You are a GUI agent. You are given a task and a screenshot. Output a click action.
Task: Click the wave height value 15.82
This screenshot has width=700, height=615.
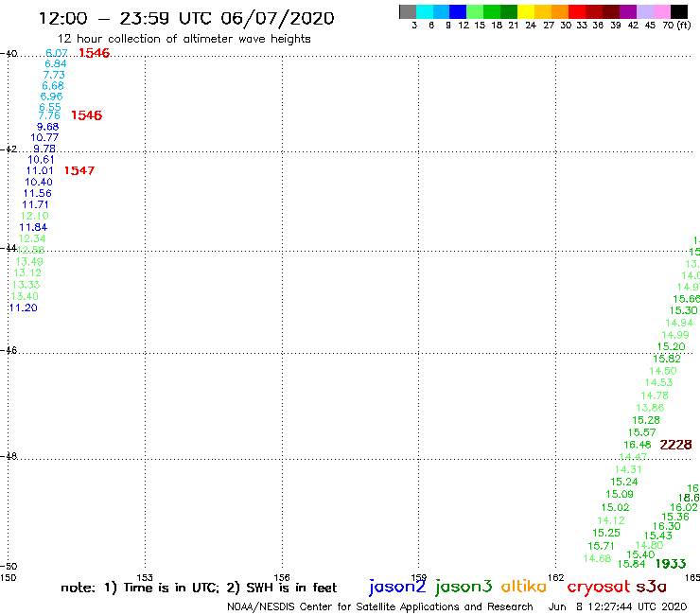667,359
